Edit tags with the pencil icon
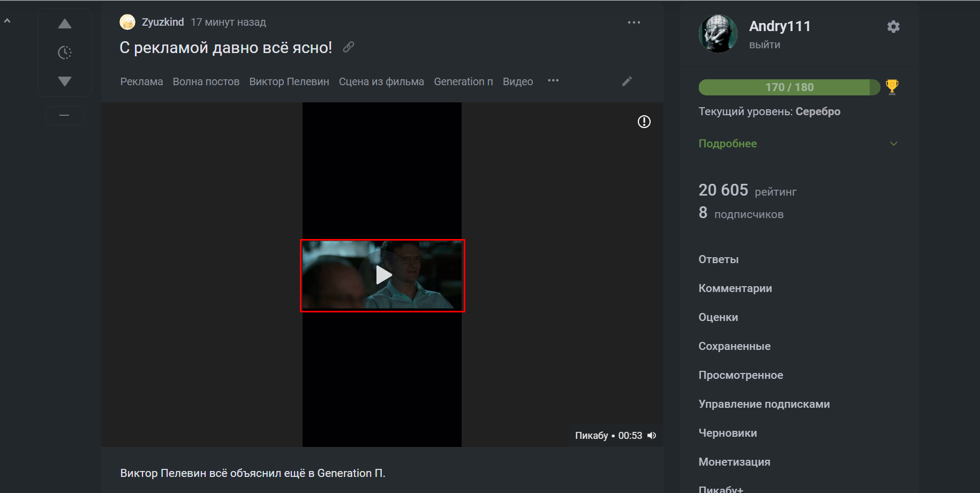Image resolution: width=980 pixels, height=493 pixels. tap(627, 81)
